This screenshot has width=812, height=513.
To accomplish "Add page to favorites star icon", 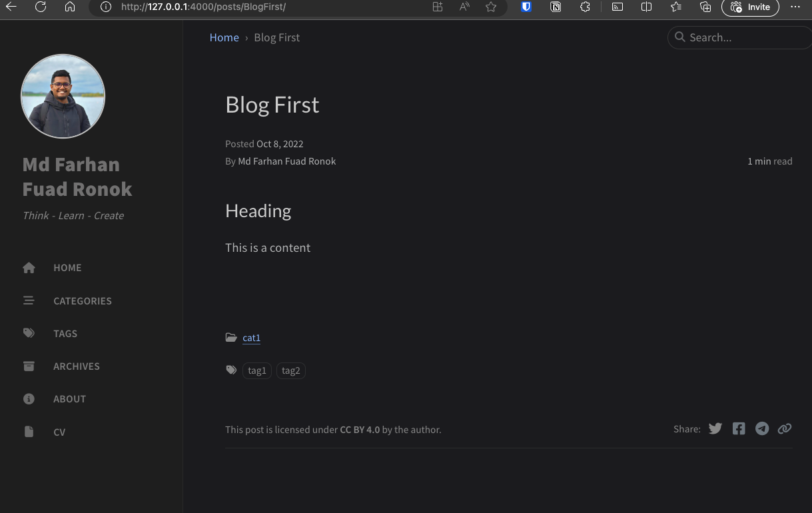I will (491, 7).
